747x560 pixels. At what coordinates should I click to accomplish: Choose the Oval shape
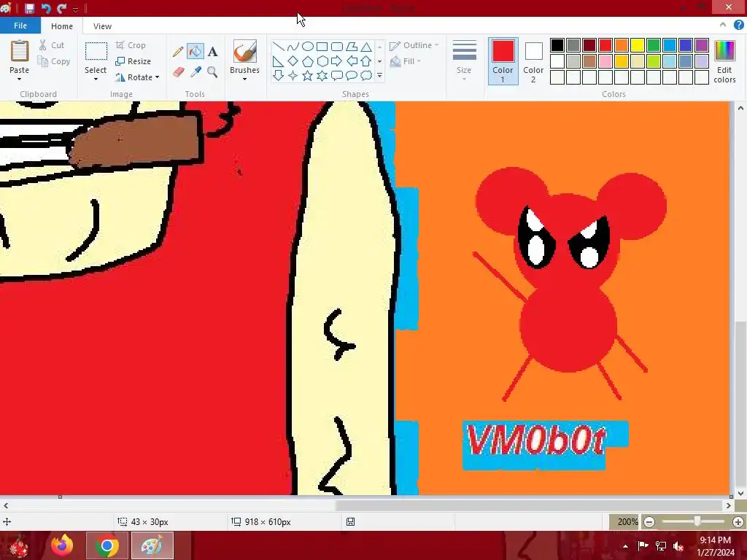(x=308, y=46)
